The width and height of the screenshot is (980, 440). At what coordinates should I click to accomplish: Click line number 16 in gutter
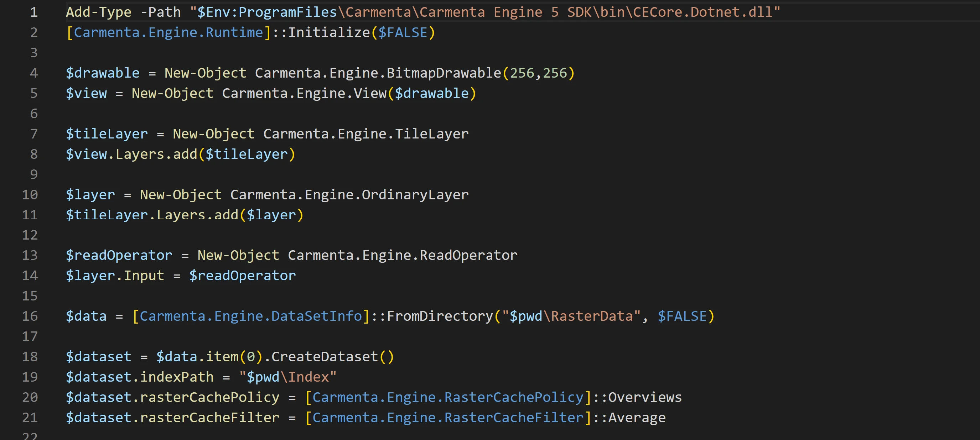point(30,316)
